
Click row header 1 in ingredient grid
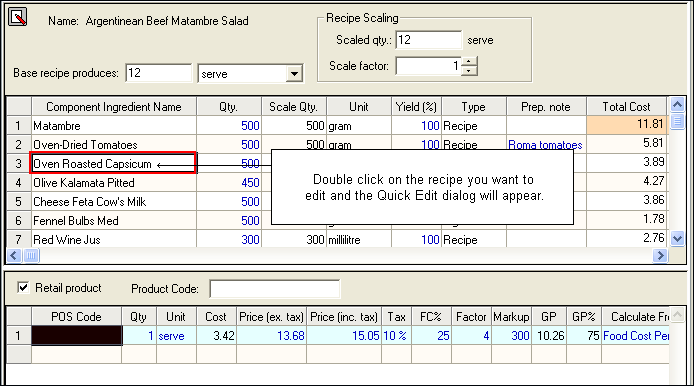[19, 126]
